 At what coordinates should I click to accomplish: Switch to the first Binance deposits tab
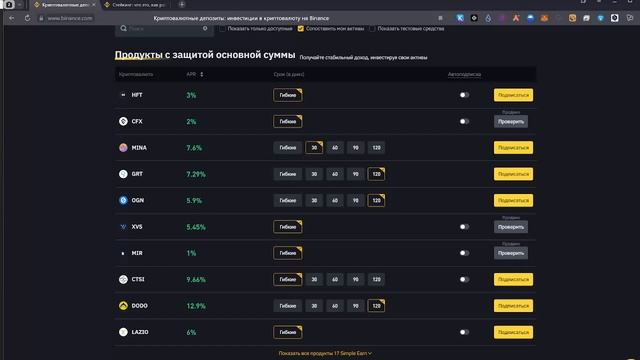[65, 5]
